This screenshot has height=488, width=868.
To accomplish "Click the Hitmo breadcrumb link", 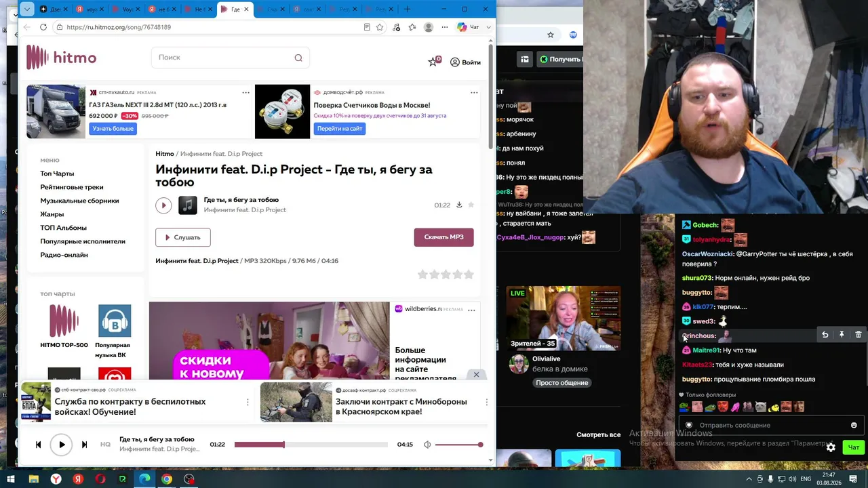I will click(165, 154).
